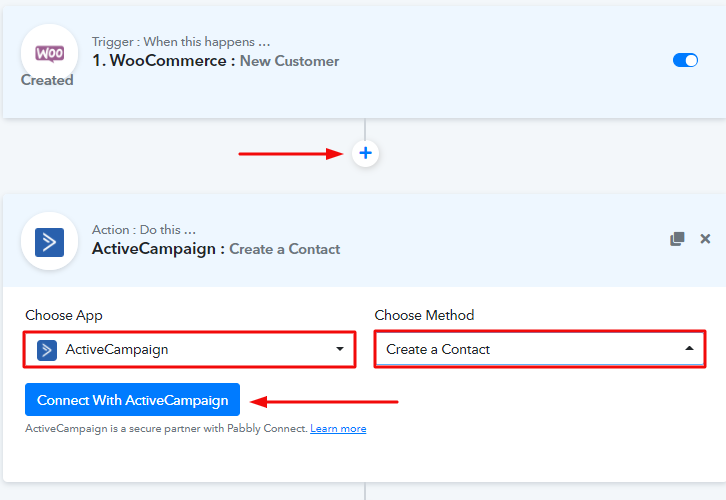Screen dimensions: 726x500
Task: Click the 'Trigger : When this happens' label
Action: (181, 42)
